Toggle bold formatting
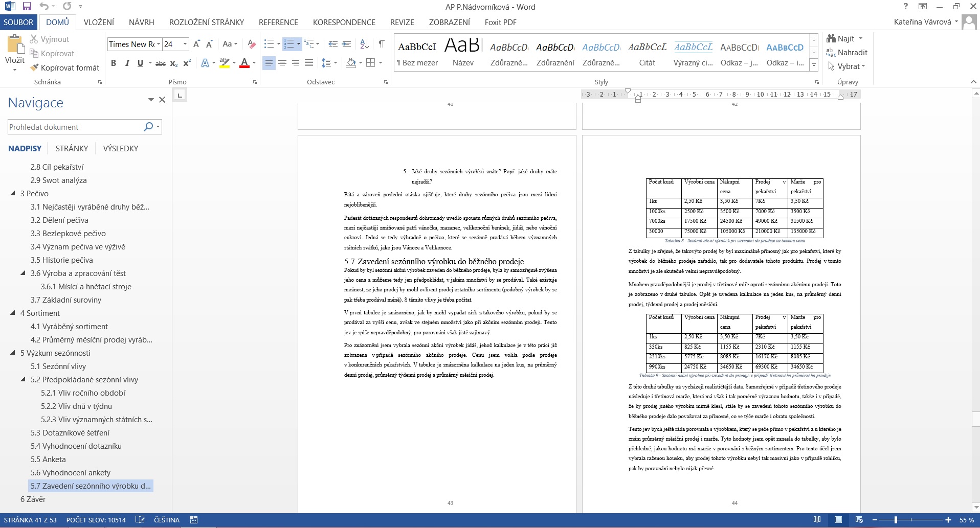This screenshot has height=528, width=980. tap(114, 63)
